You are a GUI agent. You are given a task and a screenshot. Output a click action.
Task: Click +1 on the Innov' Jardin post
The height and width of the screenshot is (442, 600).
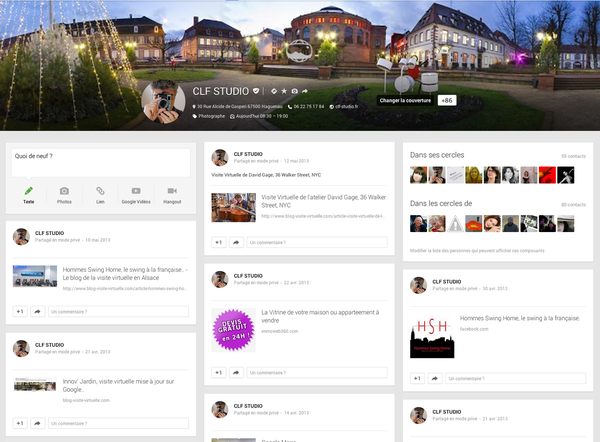coord(20,423)
